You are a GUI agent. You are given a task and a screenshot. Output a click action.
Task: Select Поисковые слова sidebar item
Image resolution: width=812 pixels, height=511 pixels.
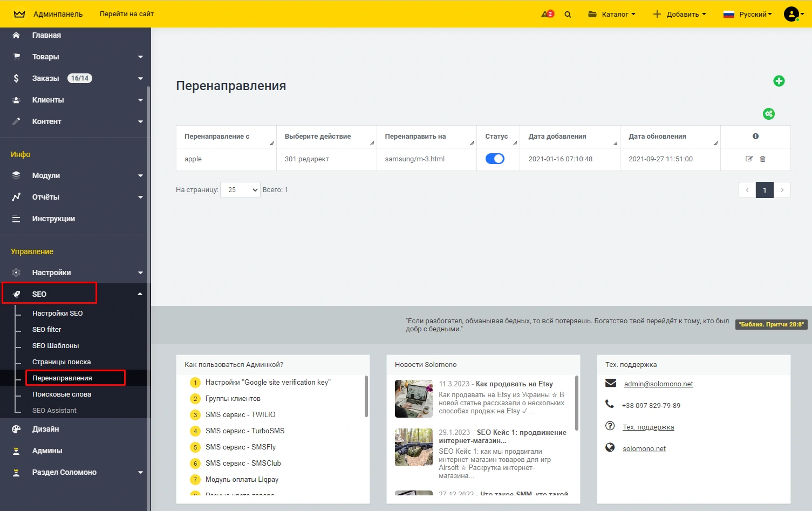point(62,394)
